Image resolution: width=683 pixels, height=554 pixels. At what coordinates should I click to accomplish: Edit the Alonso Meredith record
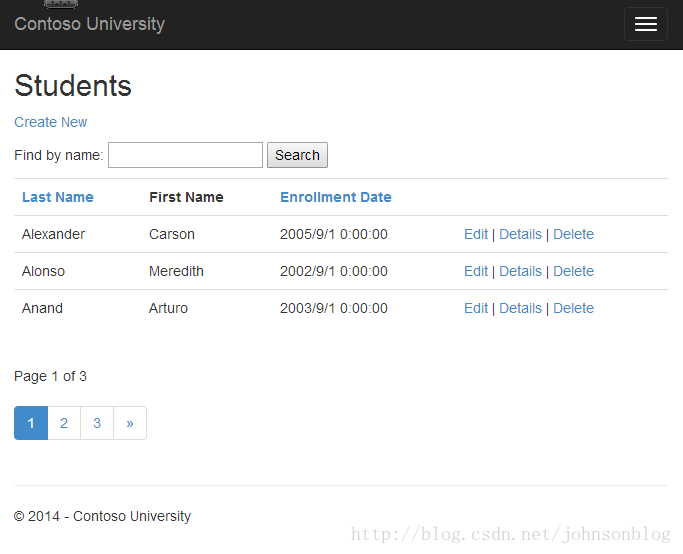[476, 271]
